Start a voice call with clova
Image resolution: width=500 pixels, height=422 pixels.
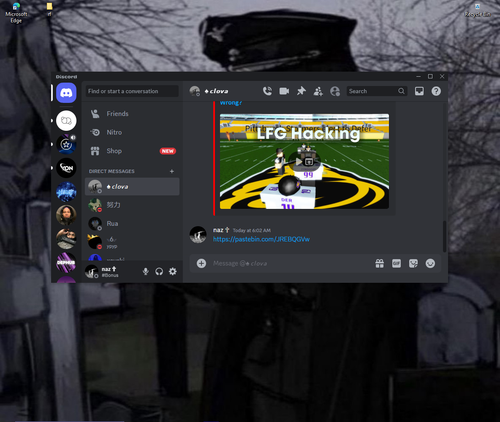click(267, 91)
